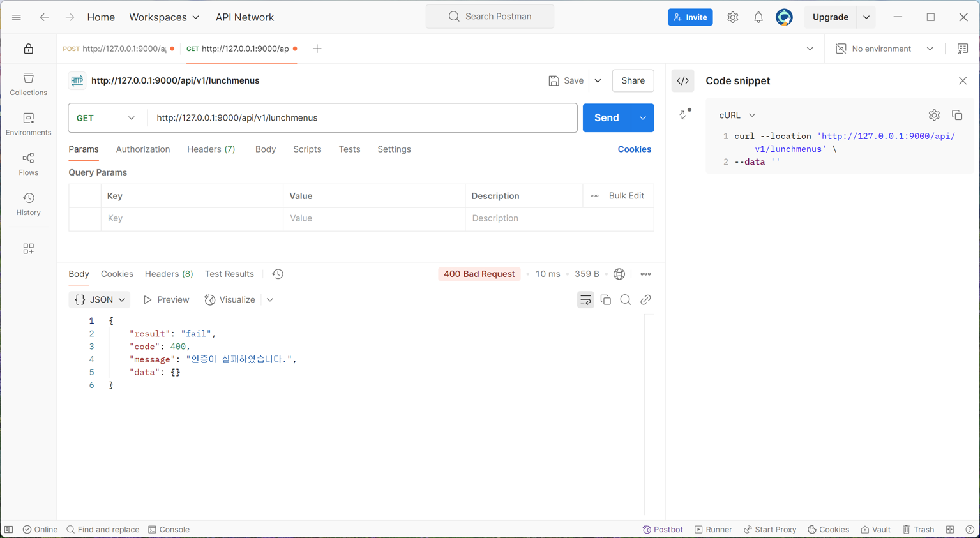980x538 pixels.
Task: Click the Send button
Action: coord(607,118)
